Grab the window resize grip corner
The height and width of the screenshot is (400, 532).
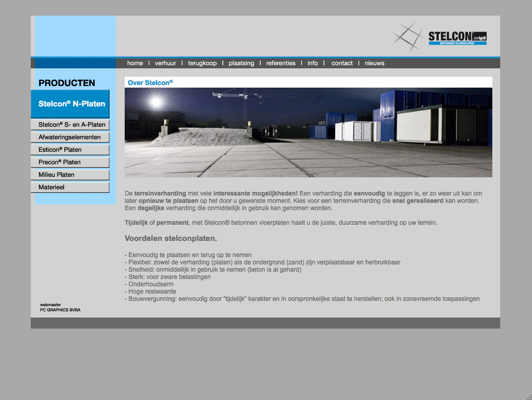[529, 397]
